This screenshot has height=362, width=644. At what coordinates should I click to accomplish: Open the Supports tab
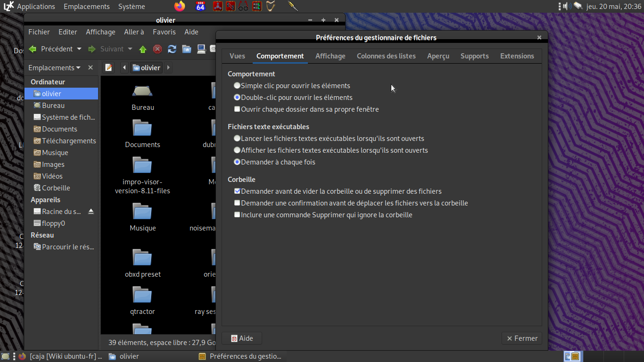tap(475, 56)
